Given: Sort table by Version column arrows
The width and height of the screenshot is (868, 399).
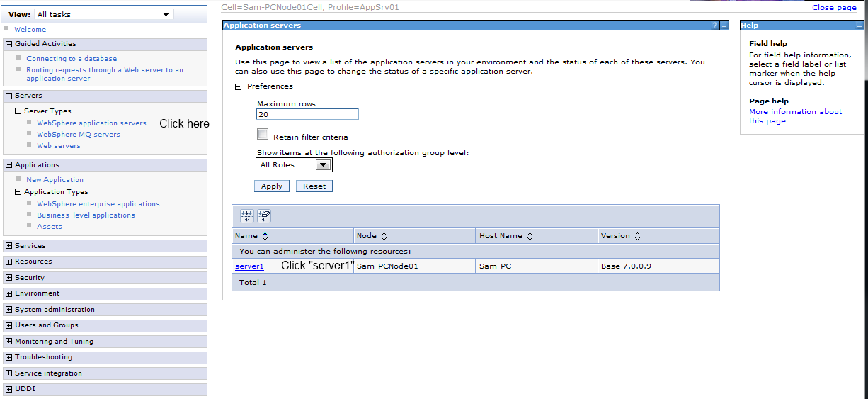Looking at the screenshot, I should 637,236.
